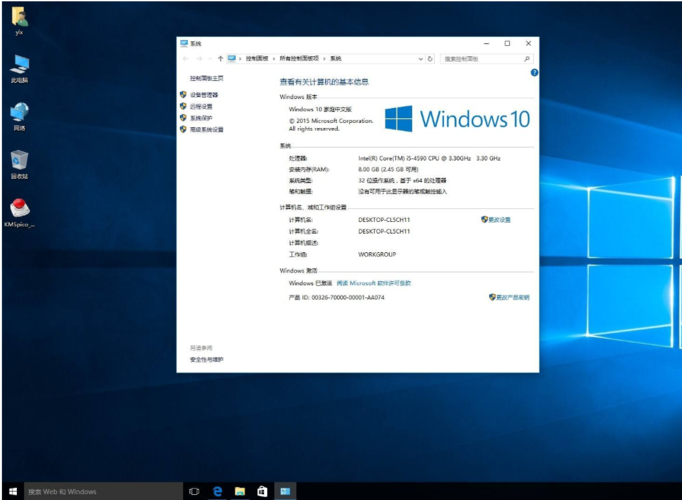Click the System window title bar icon
Viewport: 682px width, 500px height.
click(x=184, y=43)
